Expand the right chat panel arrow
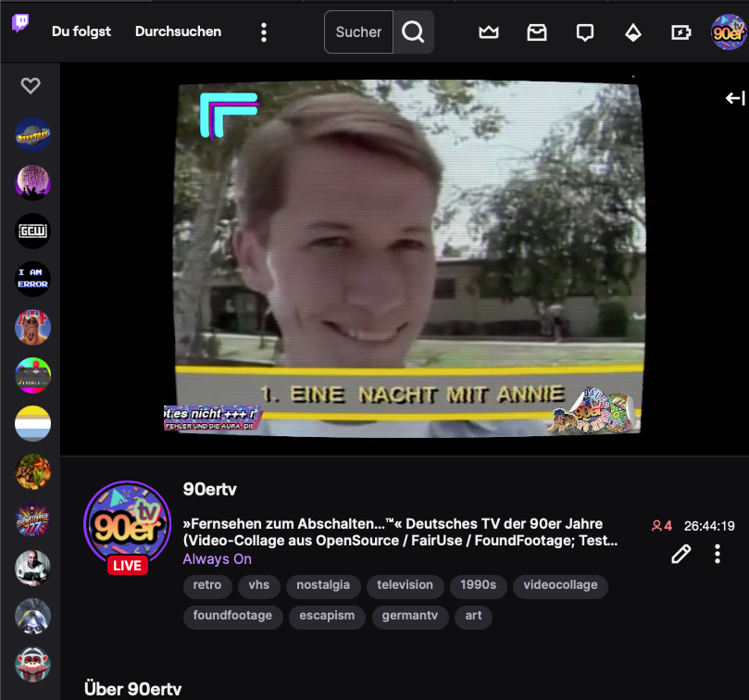The image size is (749, 700). pyautogui.click(x=734, y=98)
